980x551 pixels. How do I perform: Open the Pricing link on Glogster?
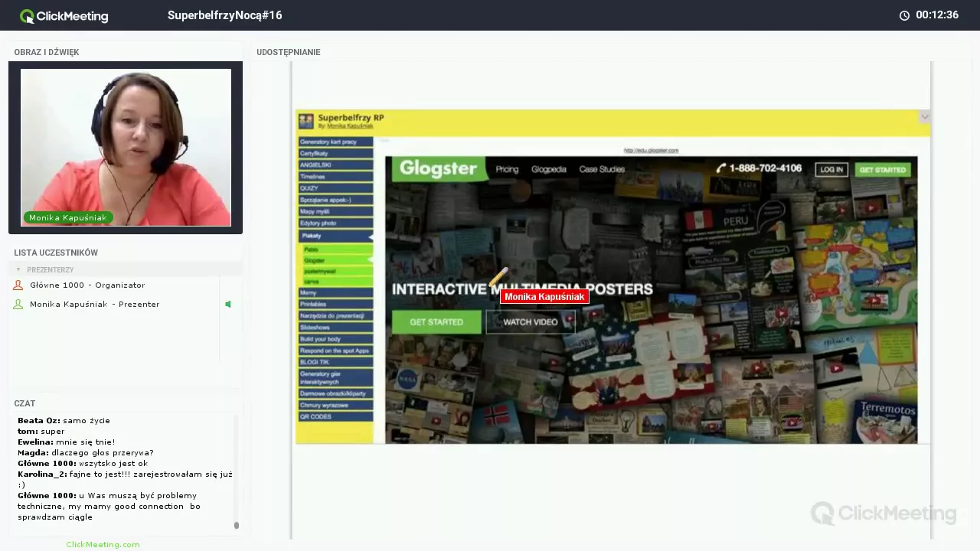coord(507,169)
